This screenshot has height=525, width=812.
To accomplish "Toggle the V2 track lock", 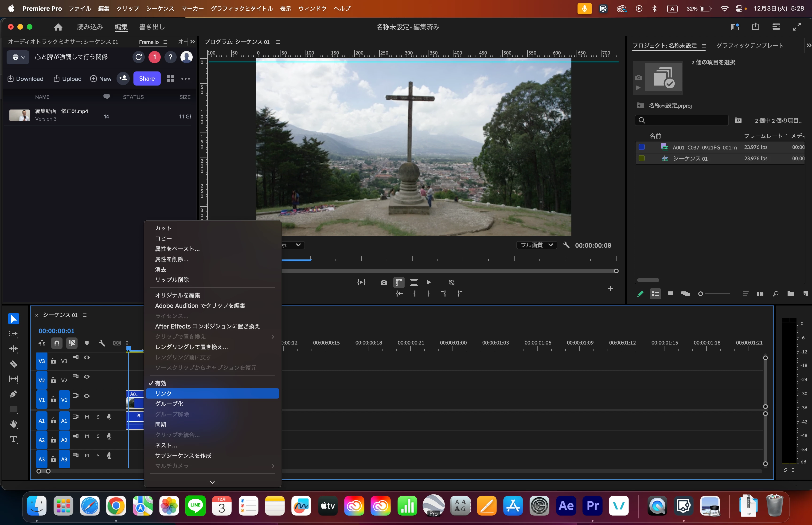I will click(54, 380).
